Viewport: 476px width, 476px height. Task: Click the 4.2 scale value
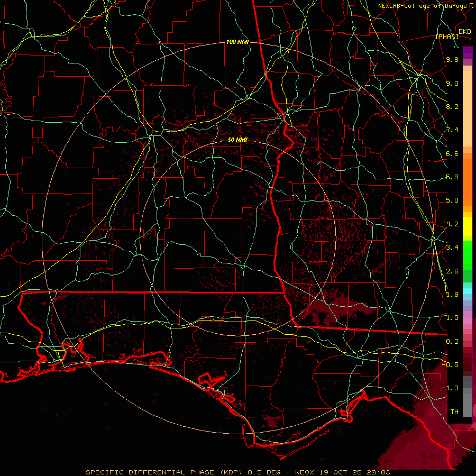tap(452, 224)
